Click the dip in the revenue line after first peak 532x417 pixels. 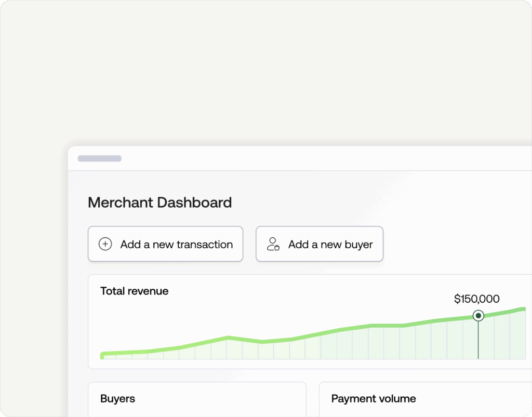point(261,342)
